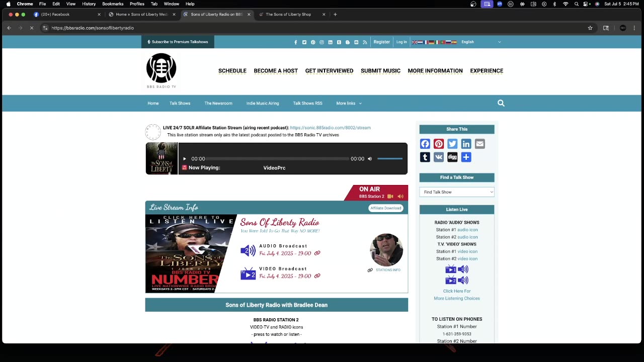Click Station #2 video icon link

467,259
